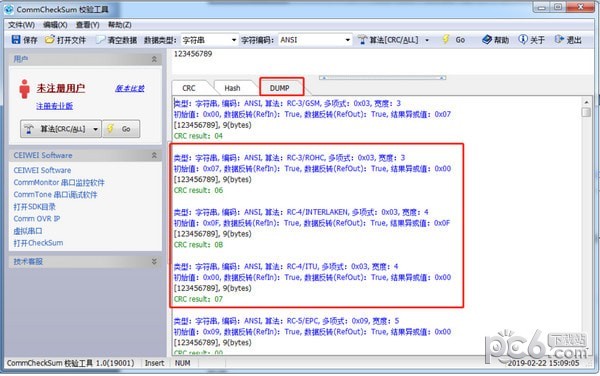Click Exit (退出) in the toolbar

tap(568, 40)
